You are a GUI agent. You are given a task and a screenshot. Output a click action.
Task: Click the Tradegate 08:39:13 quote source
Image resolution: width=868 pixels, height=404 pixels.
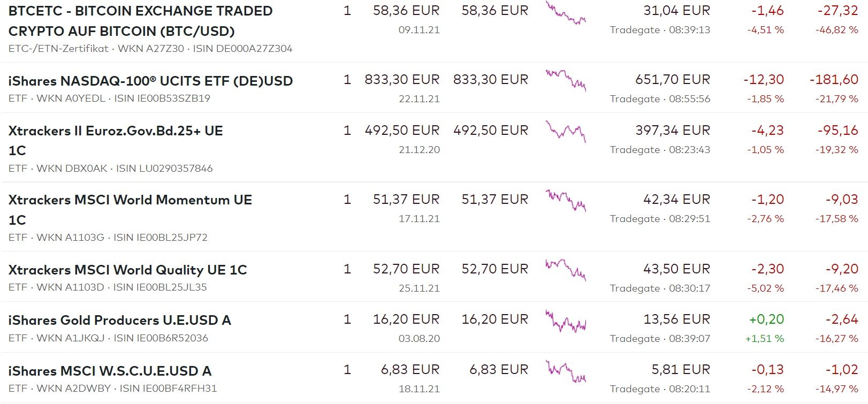660,30
